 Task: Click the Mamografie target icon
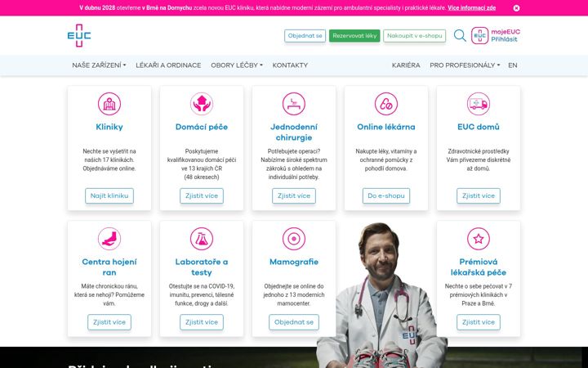pos(294,239)
